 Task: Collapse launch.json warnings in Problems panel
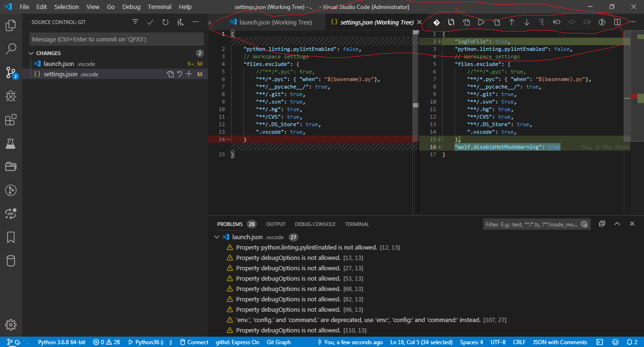217,237
